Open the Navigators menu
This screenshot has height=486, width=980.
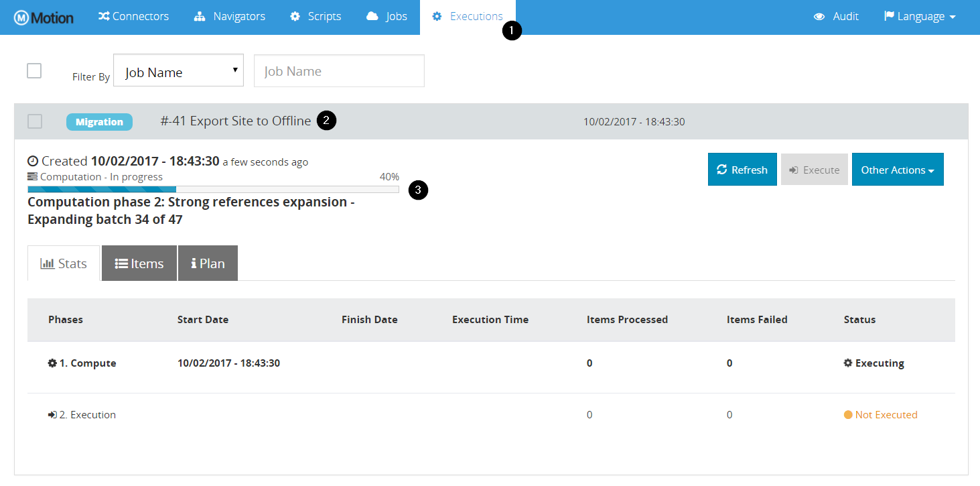tap(230, 17)
